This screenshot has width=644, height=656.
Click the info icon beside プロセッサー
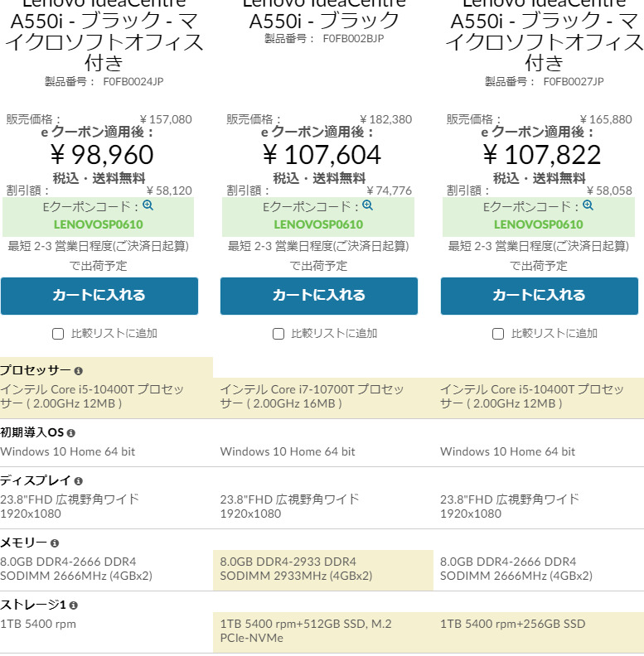[79, 371]
